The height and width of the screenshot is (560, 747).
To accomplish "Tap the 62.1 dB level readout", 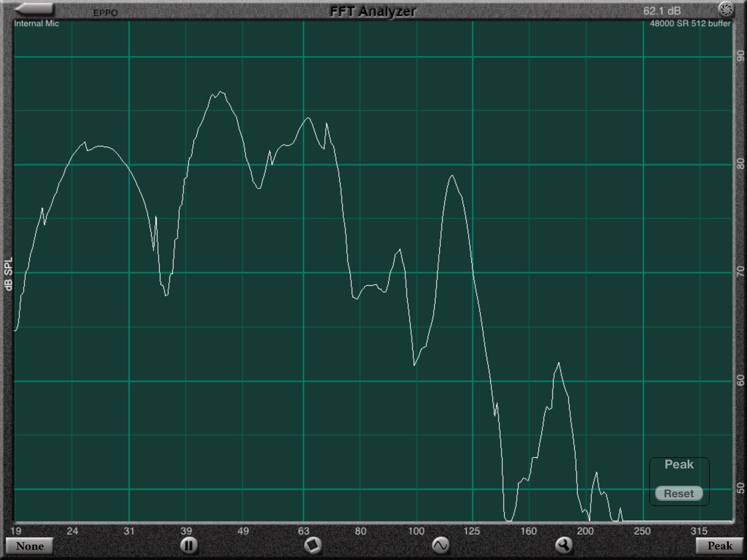I will click(662, 11).
